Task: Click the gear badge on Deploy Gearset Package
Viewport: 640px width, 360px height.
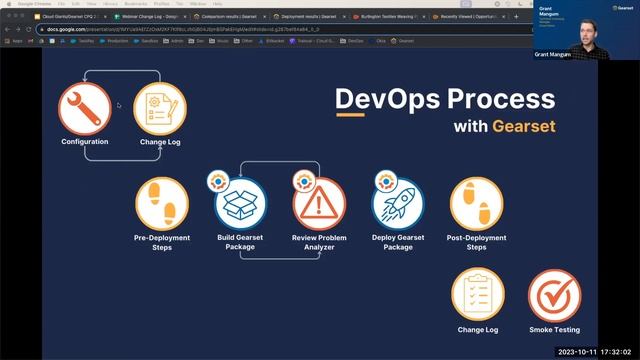Action: [x=386, y=181]
